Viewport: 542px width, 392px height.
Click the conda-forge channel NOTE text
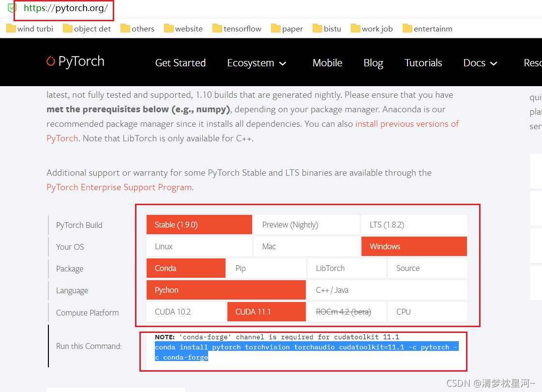tap(277, 337)
